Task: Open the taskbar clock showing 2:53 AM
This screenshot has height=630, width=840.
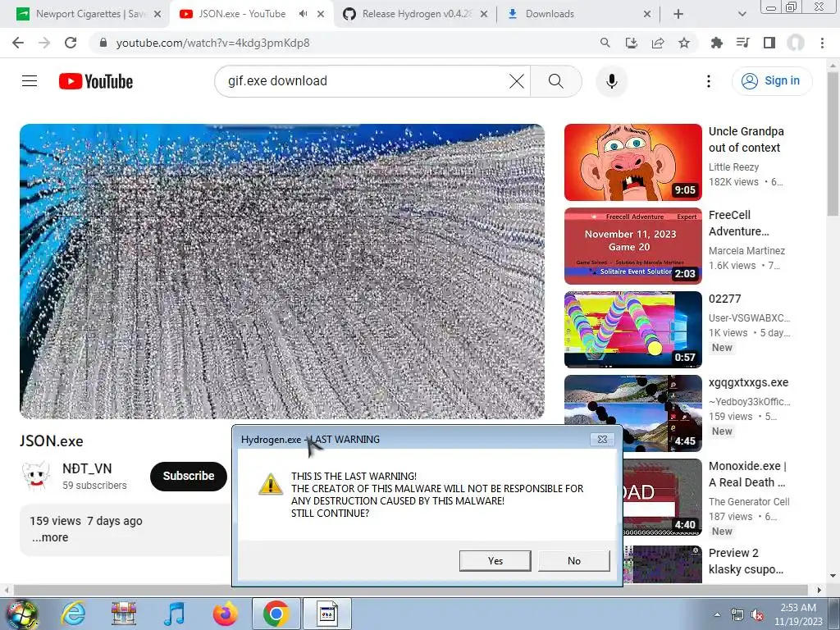Action: (798, 614)
